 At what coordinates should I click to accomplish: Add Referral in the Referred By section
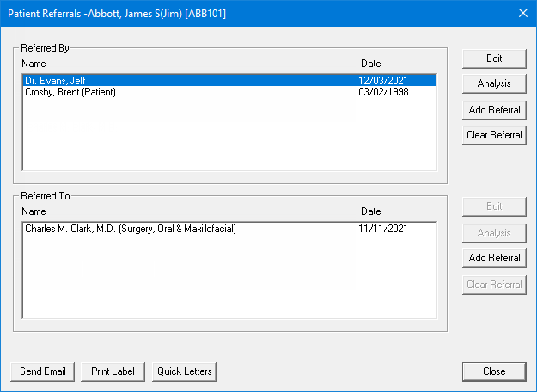(493, 110)
